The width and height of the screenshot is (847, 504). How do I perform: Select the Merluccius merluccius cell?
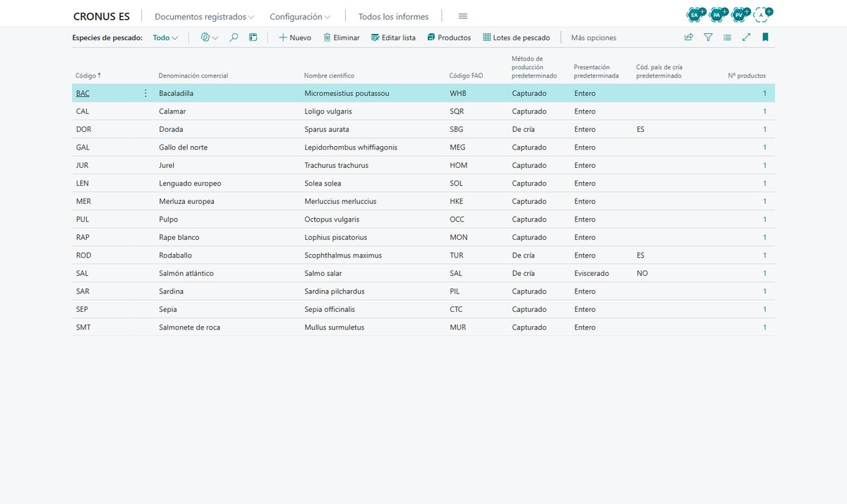(x=340, y=201)
